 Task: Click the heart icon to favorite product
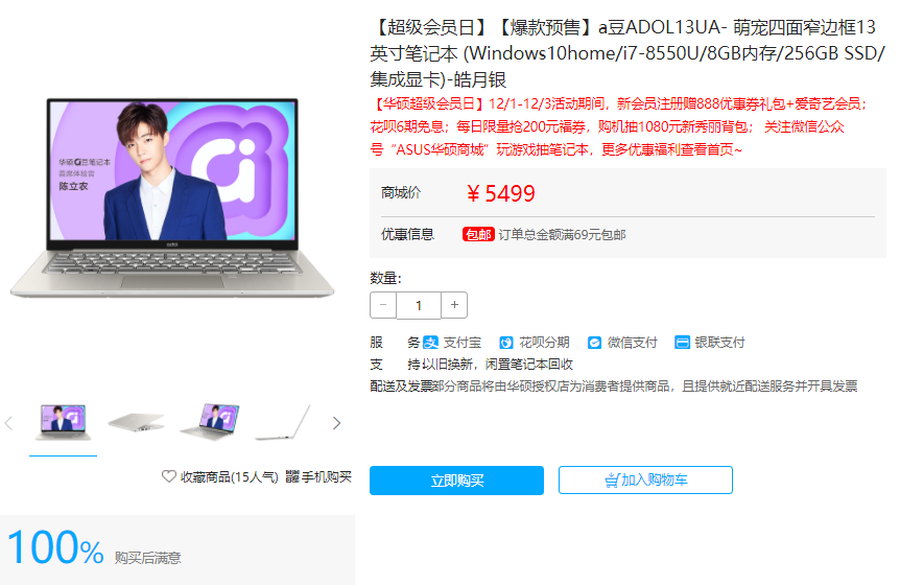point(169,476)
